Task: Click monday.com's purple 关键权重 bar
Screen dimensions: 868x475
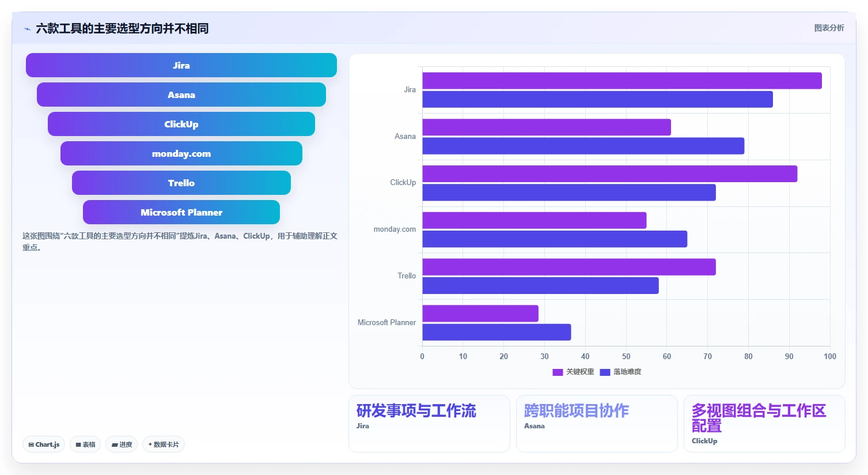Action: 535,220
